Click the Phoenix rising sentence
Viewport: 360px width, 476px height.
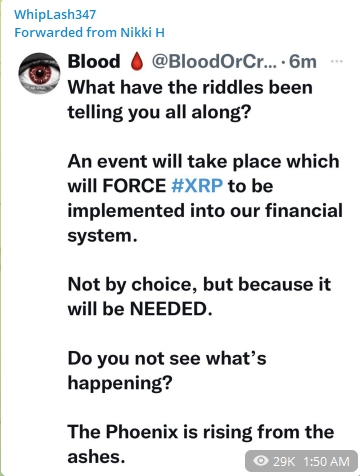201,444
